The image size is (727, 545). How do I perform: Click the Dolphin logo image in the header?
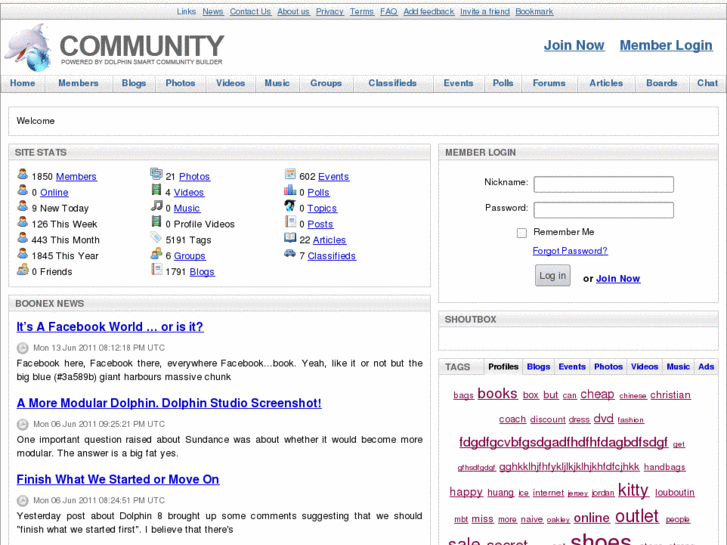(28, 47)
